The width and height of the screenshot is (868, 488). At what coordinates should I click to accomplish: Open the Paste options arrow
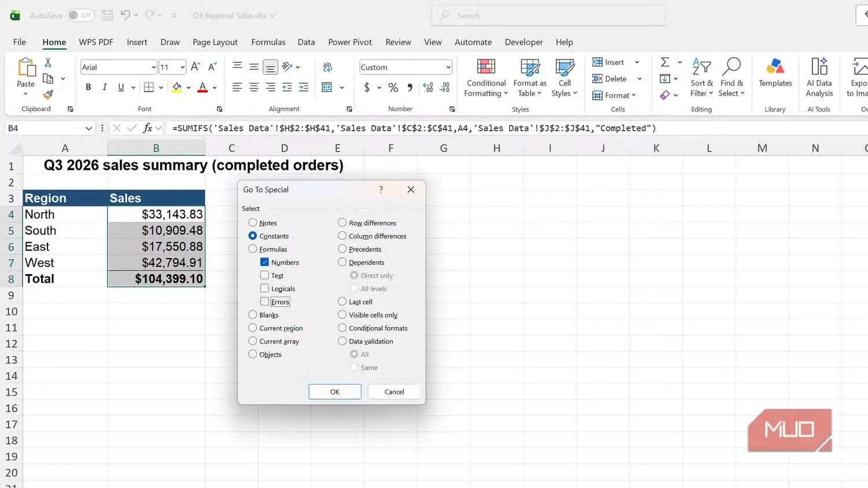pyautogui.click(x=25, y=94)
